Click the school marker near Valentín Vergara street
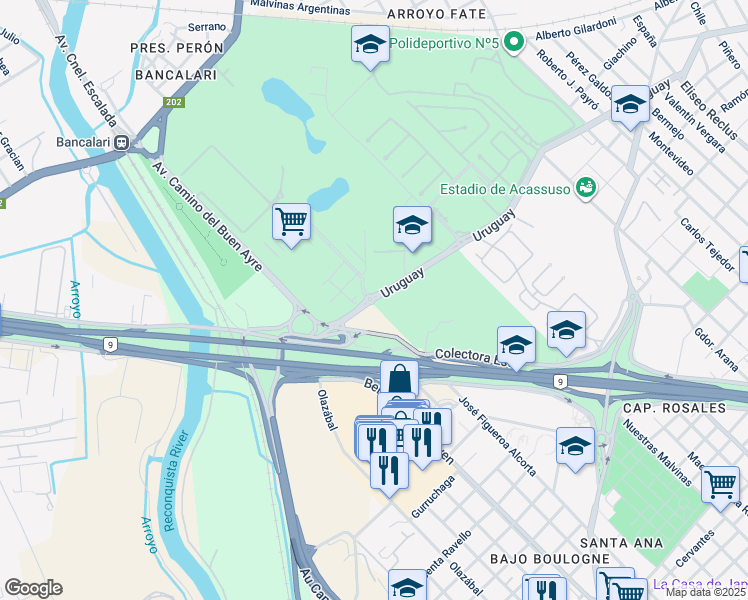This screenshot has height=600, width=748. pos(630,105)
